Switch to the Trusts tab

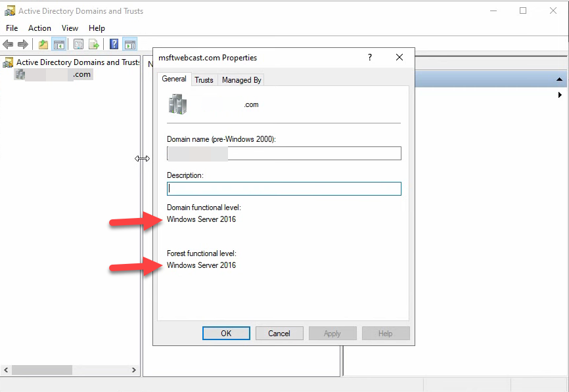pos(204,80)
